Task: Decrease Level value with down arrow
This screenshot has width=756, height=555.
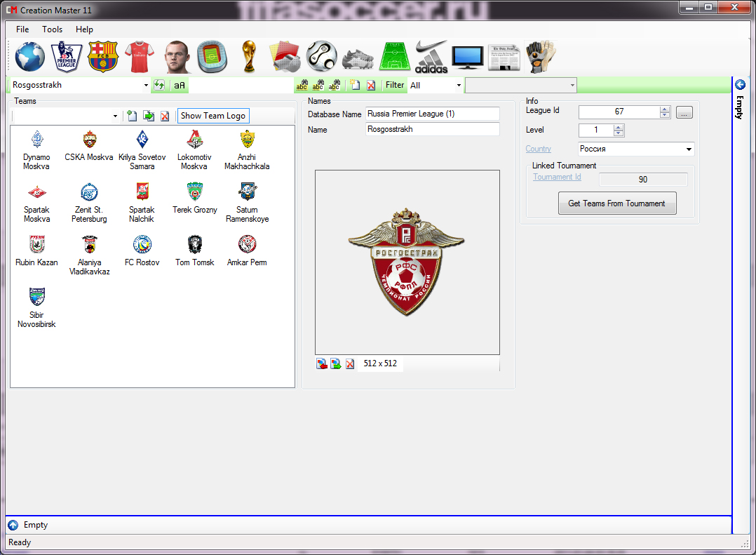Action: (619, 133)
